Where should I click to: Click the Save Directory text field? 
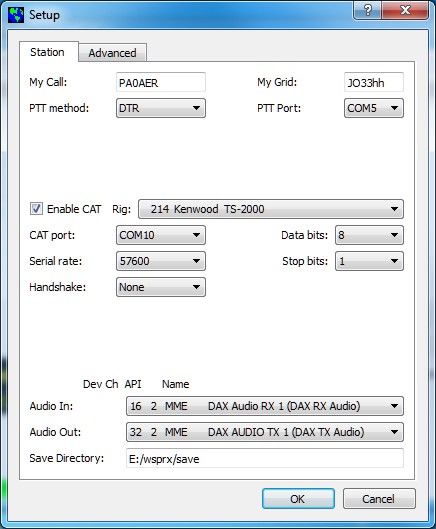point(265,458)
